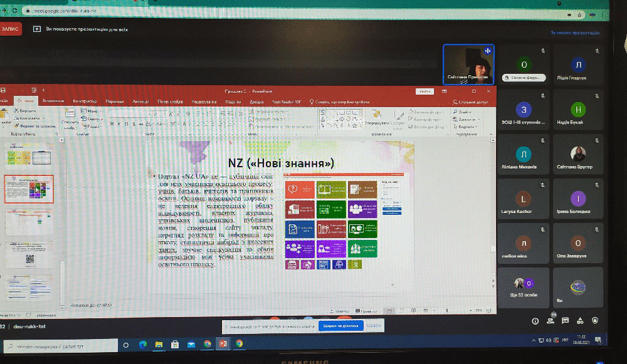This screenshot has height=364, width=627.
Task: Open the Slide Show (Показ слайдів) tab
Action: click(170, 101)
